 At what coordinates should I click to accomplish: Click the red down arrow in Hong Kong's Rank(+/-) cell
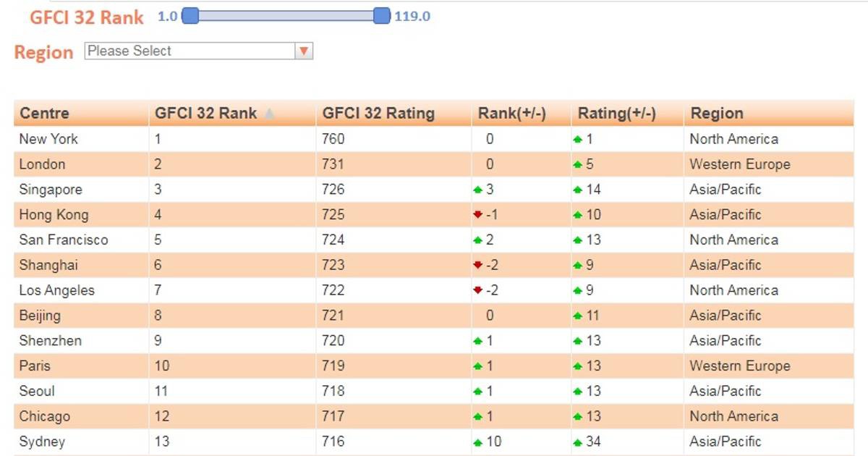(477, 215)
